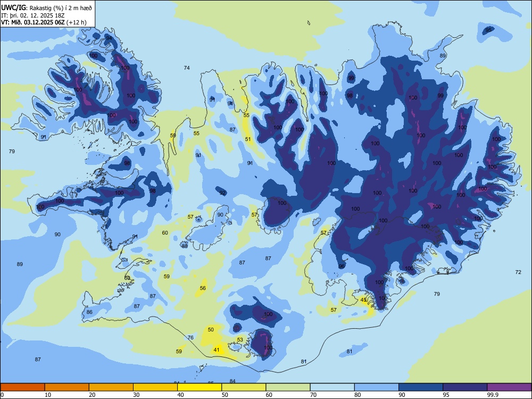The height and width of the screenshot is (399, 532).
Task: Select the legend label '10'
Action: [48, 395]
